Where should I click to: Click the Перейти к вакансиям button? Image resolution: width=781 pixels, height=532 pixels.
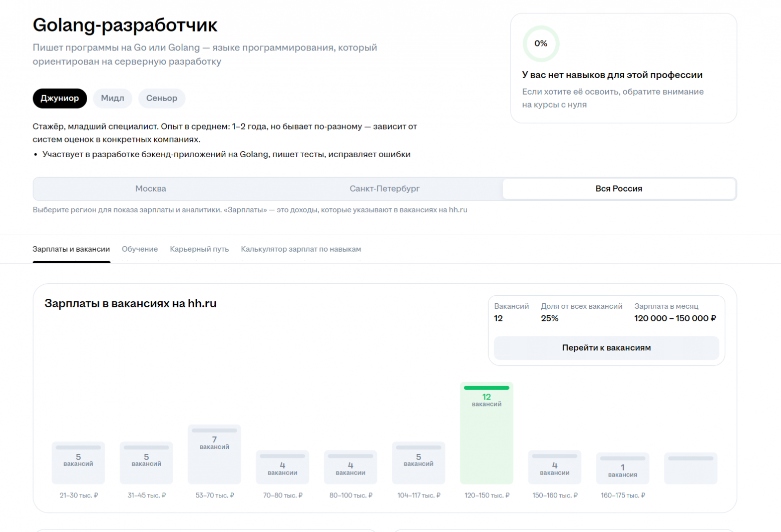coord(606,347)
